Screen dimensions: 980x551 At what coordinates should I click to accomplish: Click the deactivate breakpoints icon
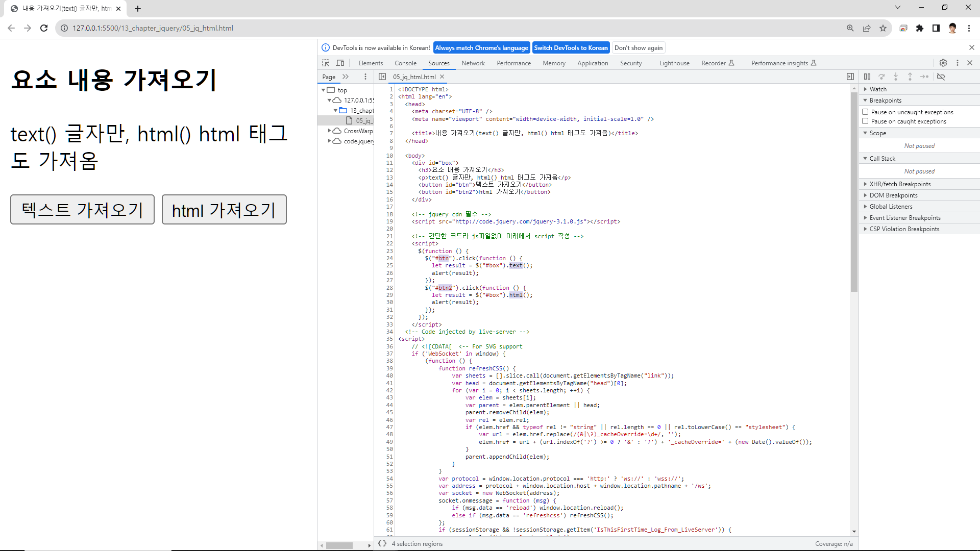(941, 77)
